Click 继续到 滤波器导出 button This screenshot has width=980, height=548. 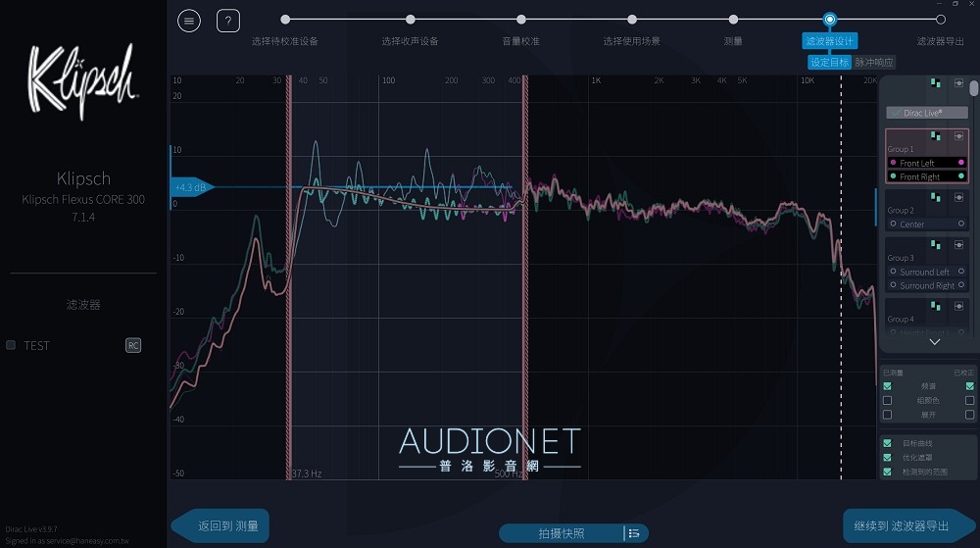click(x=908, y=526)
